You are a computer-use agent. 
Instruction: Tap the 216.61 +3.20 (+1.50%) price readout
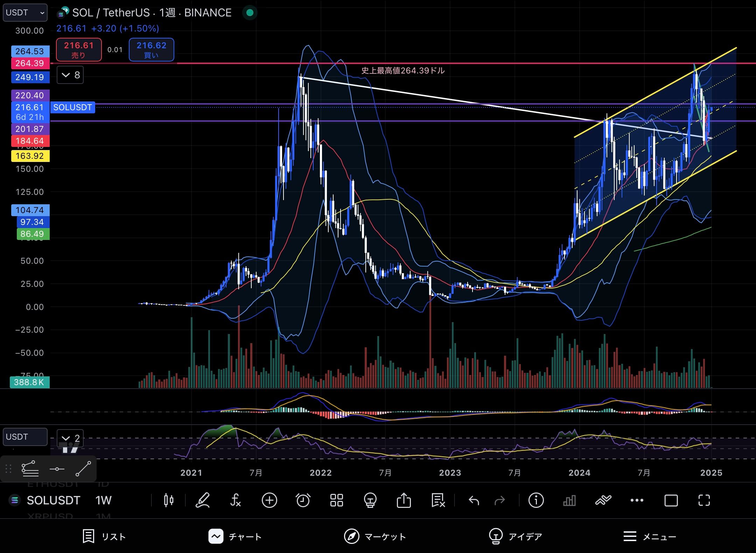pyautogui.click(x=108, y=28)
